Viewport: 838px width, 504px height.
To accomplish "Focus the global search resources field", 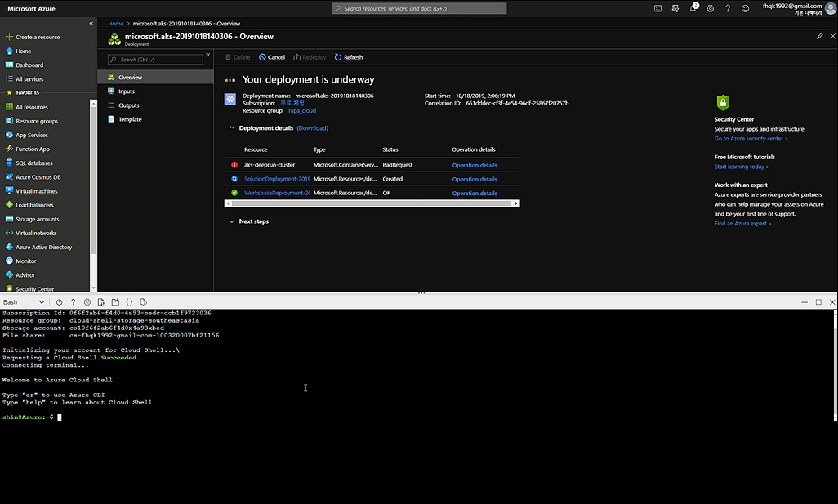I will [419, 8].
